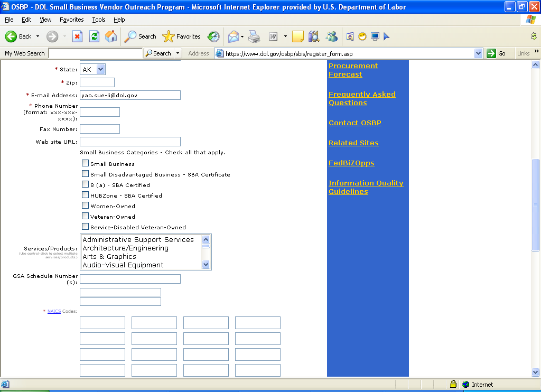Image resolution: width=541 pixels, height=392 pixels.
Task: Open the History clock icon
Action: pyautogui.click(x=213, y=36)
